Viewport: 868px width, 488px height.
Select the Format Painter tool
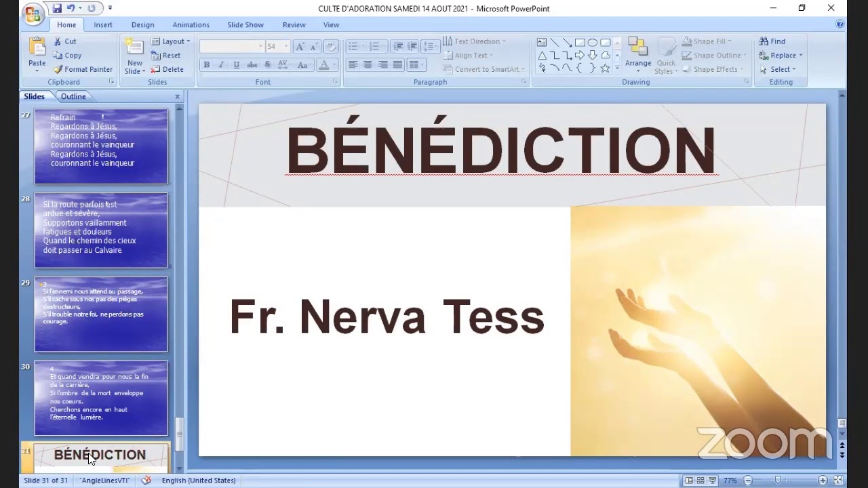coord(83,69)
